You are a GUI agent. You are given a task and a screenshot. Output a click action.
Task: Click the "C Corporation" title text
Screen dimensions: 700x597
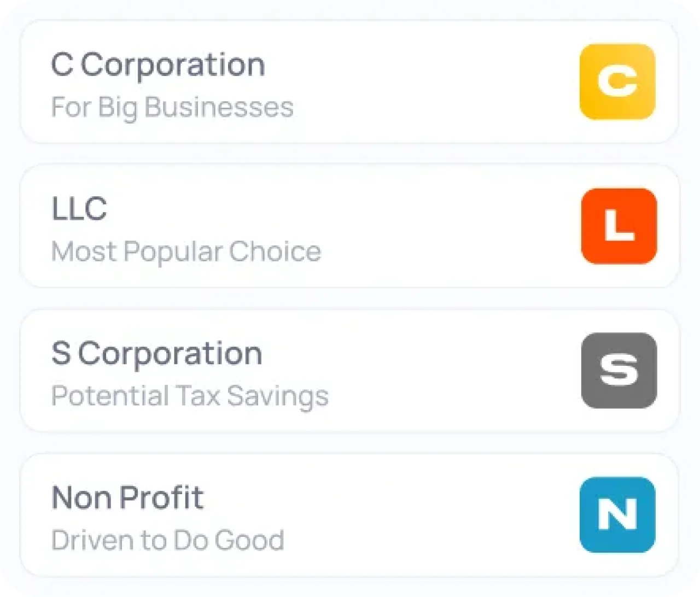point(158,65)
